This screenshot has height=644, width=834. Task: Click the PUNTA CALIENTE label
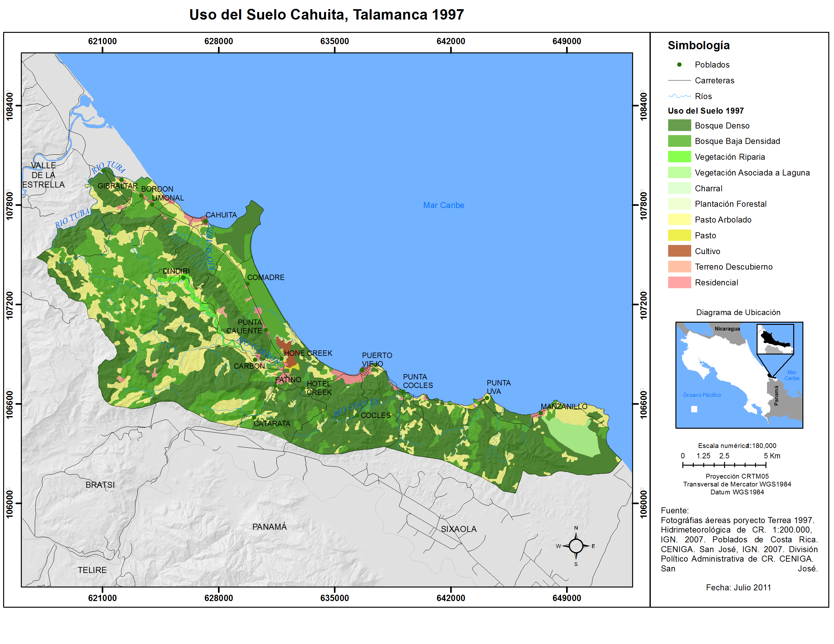[245, 326]
